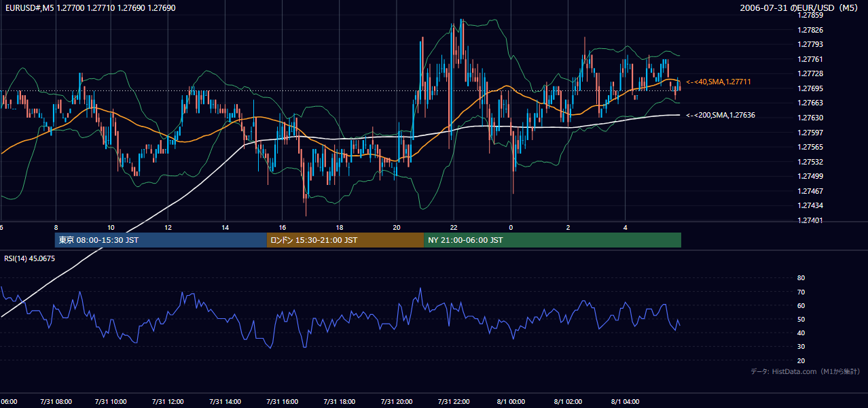Click the 200 SMA 1.27636 label
Image resolution: width=868 pixels, height=408 pixels.
[x=720, y=115]
